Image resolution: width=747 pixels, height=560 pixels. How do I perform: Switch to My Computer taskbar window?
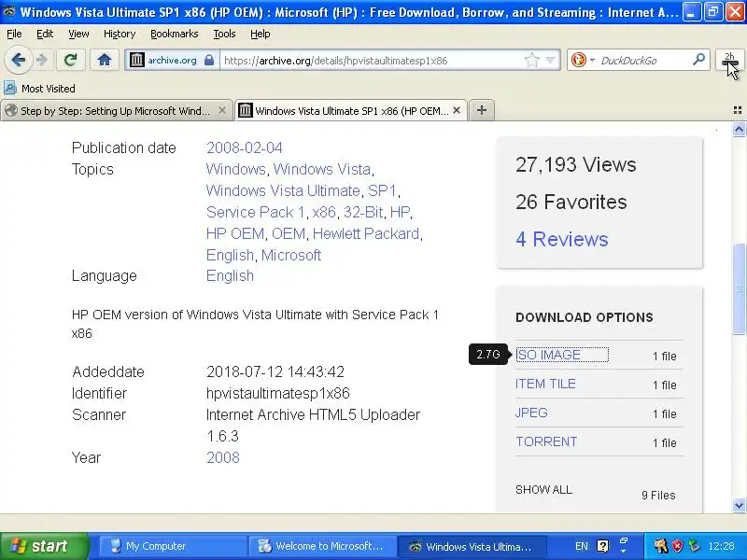[x=173, y=546]
